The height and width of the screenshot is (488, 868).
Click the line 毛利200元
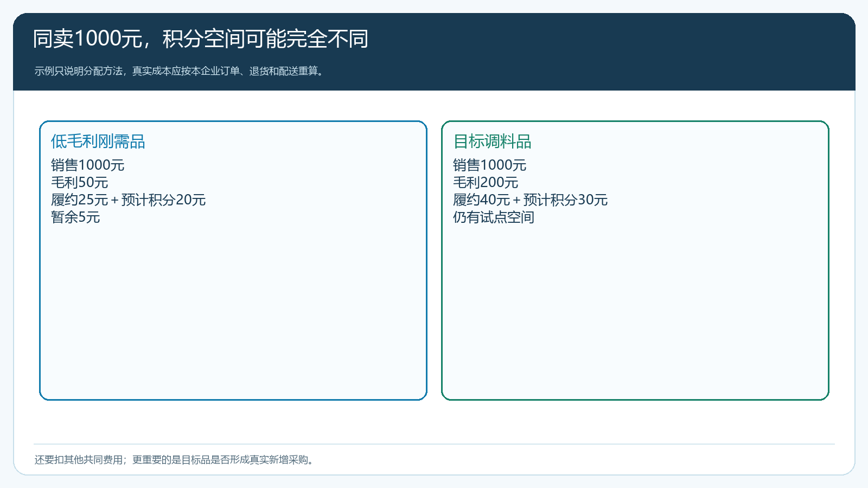point(486,182)
